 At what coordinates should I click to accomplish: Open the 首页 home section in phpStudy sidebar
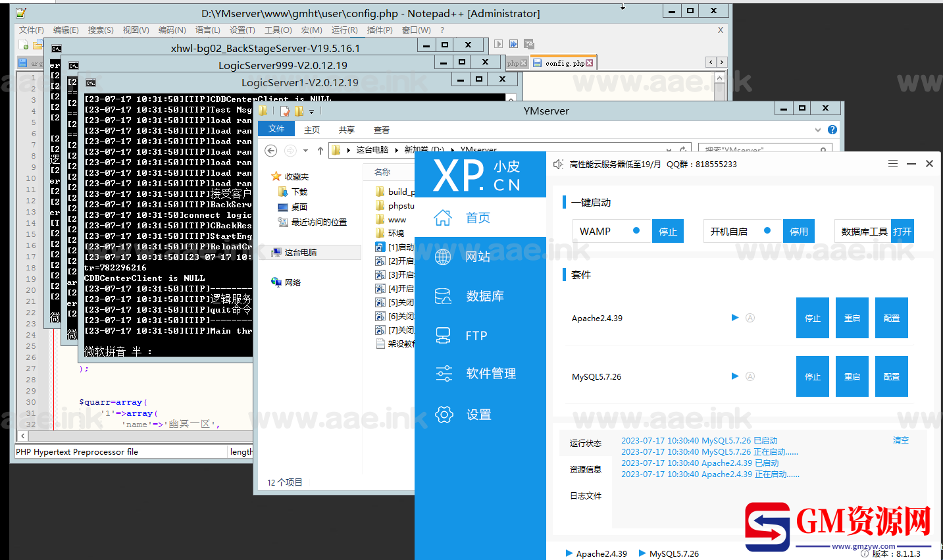(x=480, y=218)
